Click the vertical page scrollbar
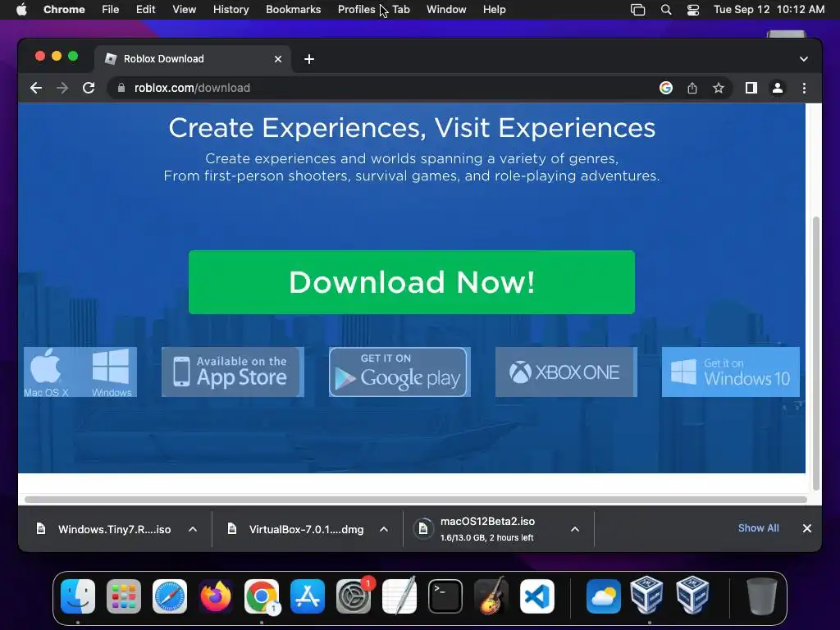This screenshot has height=630, width=840. pyautogui.click(x=816, y=354)
